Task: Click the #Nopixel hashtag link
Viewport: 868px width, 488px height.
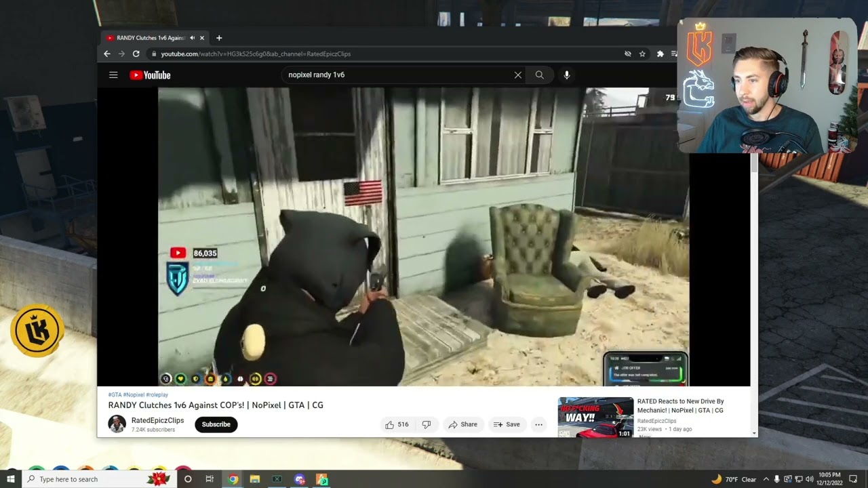Action: pyautogui.click(x=134, y=394)
